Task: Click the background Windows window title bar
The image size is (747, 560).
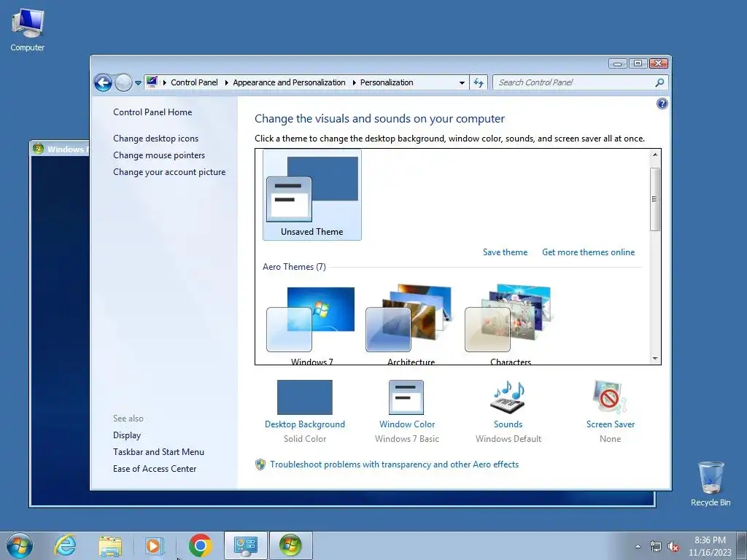Action: 59,149
